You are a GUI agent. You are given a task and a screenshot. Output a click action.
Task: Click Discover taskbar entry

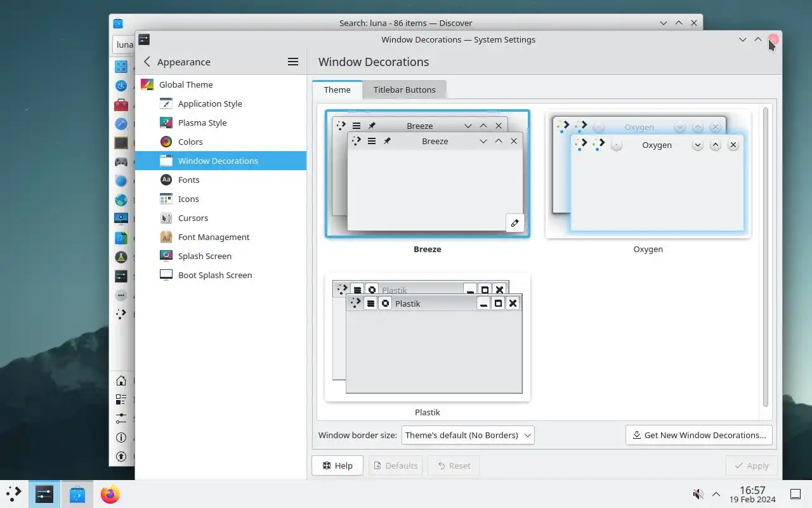coord(77,494)
